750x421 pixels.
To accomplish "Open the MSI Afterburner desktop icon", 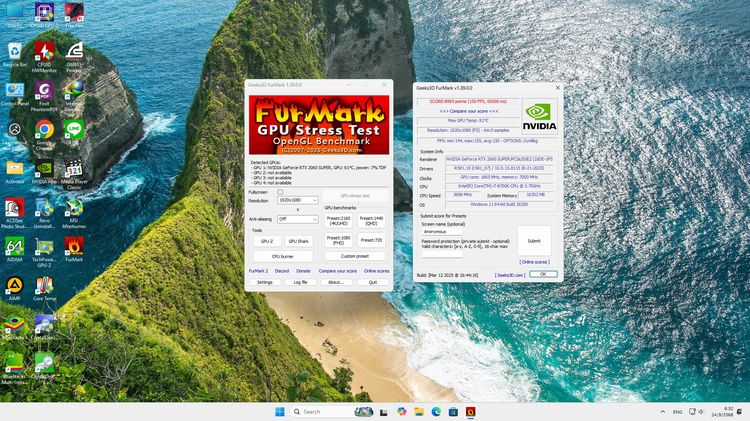I will coord(74,211).
